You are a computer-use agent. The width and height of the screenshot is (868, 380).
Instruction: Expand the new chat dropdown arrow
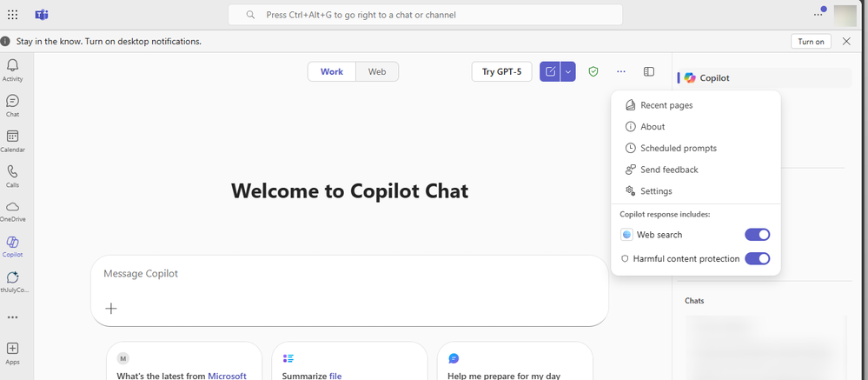[568, 71]
